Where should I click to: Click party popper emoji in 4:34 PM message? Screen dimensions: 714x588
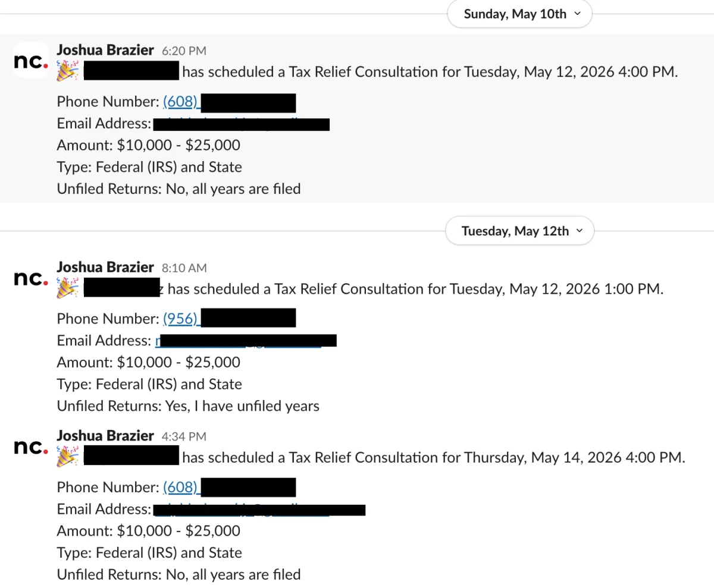[68, 457]
